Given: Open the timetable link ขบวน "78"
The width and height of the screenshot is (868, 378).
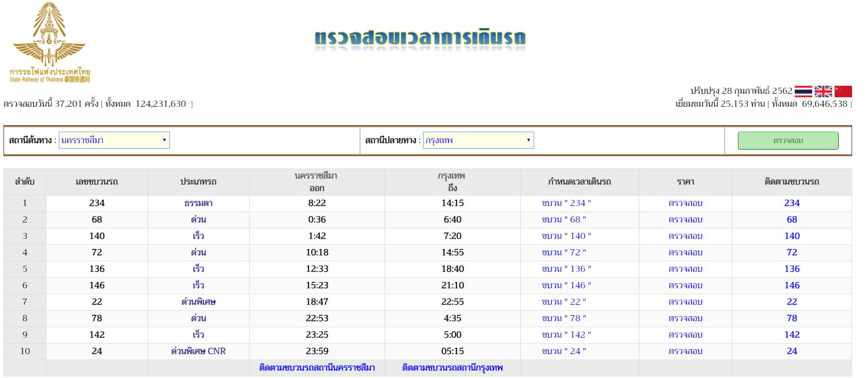Looking at the screenshot, I should click(564, 318).
